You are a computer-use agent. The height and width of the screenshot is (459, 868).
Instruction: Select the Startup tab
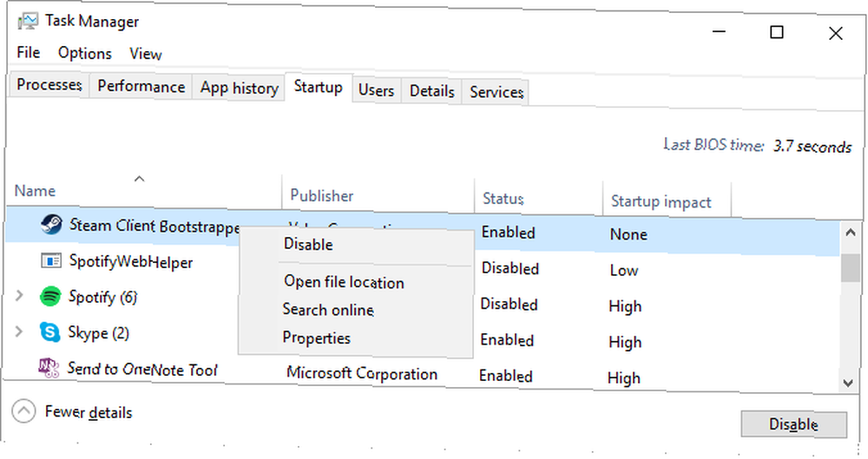coord(319,88)
